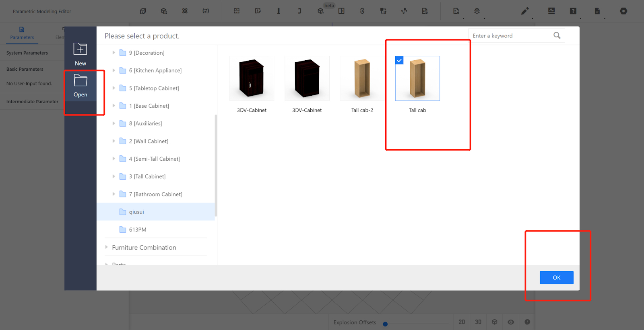Select the 613PM folder in tree
The width and height of the screenshot is (644, 330).
[137, 230]
